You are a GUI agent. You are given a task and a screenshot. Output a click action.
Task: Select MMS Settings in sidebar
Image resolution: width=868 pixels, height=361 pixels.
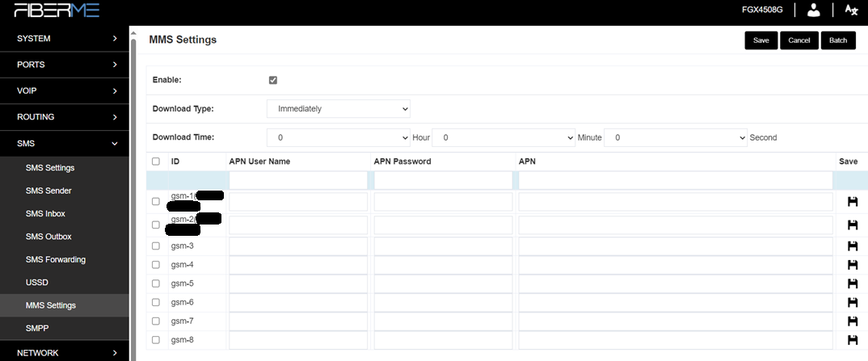(64, 305)
